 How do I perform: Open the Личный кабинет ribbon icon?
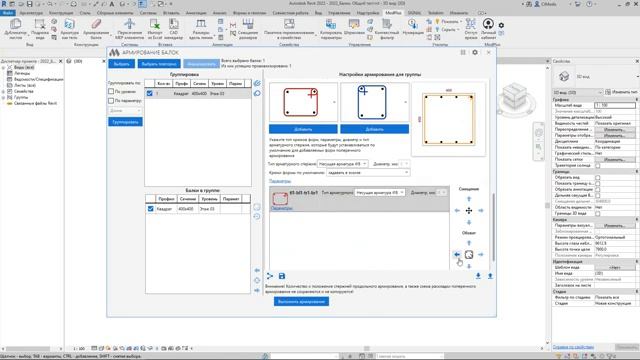[488, 29]
